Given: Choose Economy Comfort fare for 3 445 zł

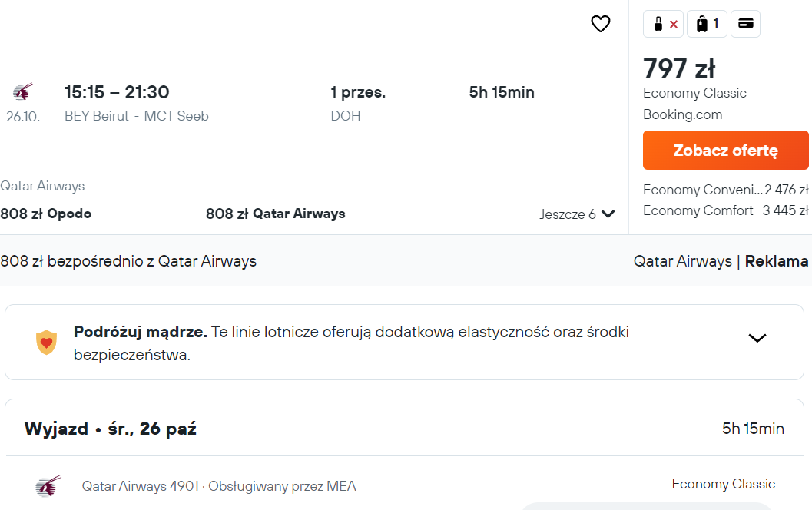Looking at the screenshot, I should (725, 210).
